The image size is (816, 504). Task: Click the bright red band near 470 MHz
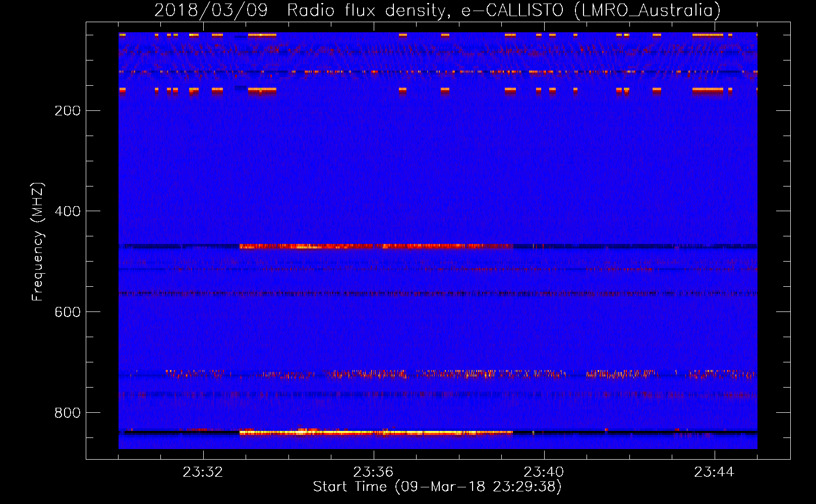tap(373, 246)
